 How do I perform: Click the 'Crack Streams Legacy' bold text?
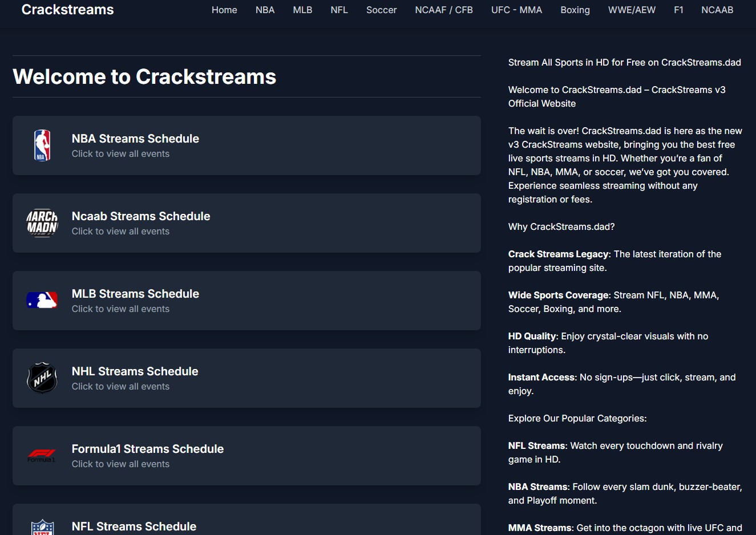[559, 254]
